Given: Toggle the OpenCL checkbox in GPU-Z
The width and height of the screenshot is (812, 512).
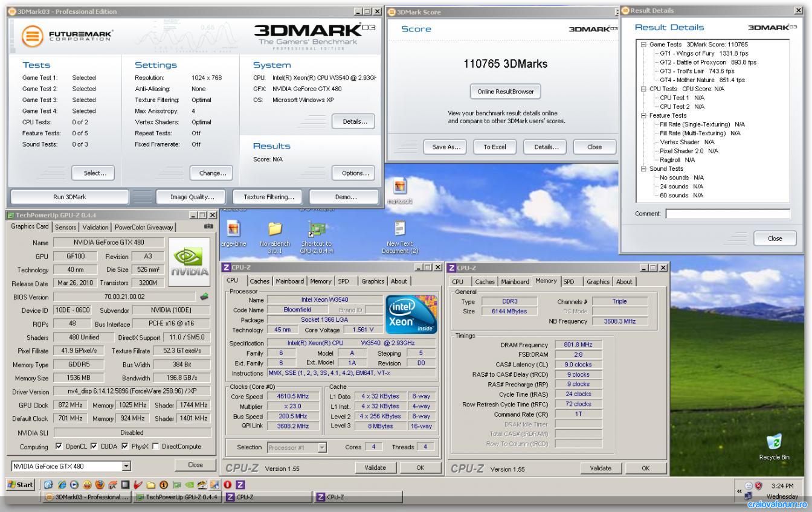Looking at the screenshot, I should coord(59,447).
